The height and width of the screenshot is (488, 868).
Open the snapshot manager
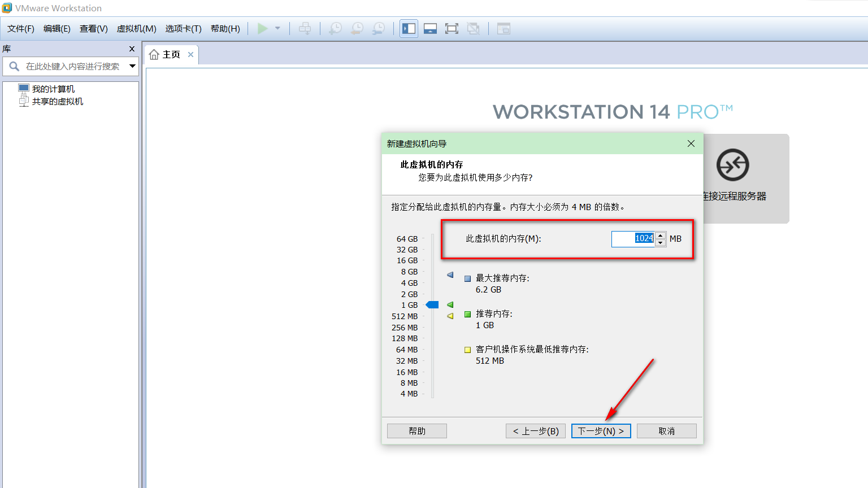click(x=379, y=28)
